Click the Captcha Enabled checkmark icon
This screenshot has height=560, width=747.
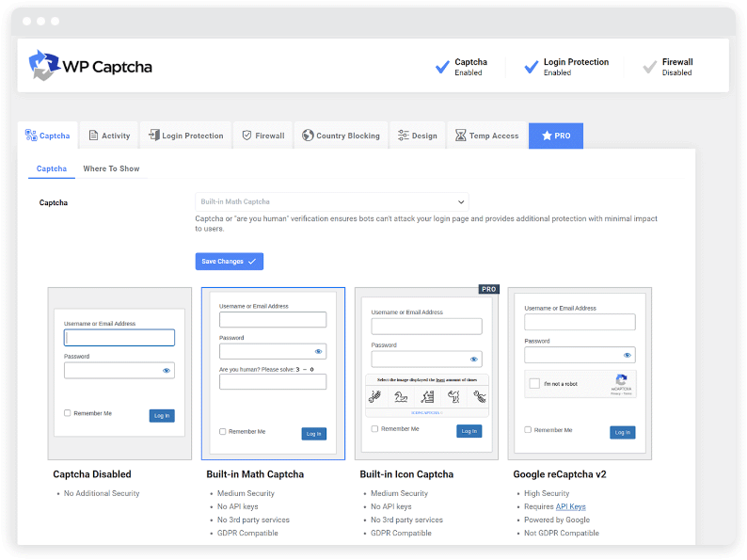[x=442, y=67]
